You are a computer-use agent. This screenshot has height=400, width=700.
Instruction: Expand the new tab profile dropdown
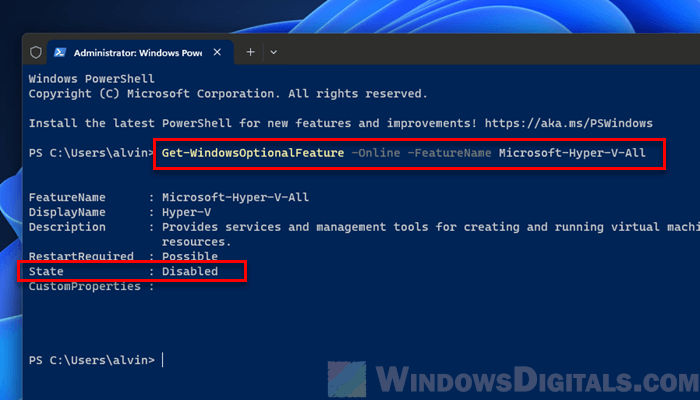pos(274,52)
